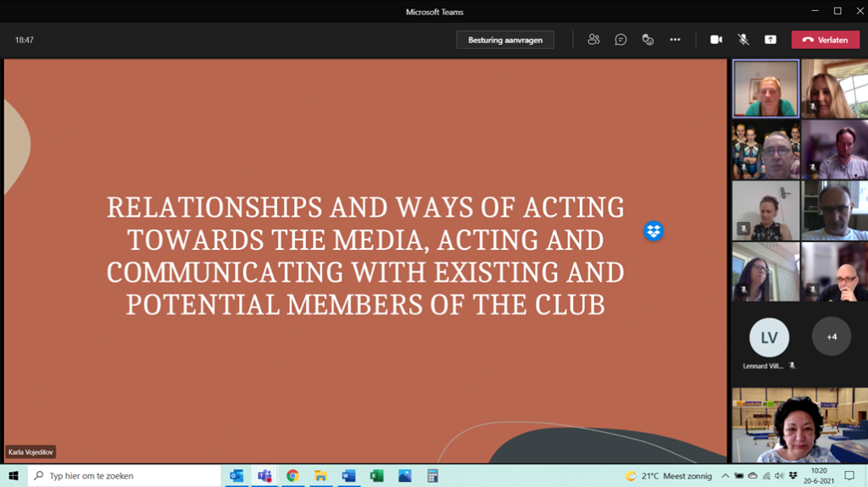Image resolution: width=868 pixels, height=487 pixels.
Task: Select the video of the bald man with hand on chin
Action: (834, 272)
